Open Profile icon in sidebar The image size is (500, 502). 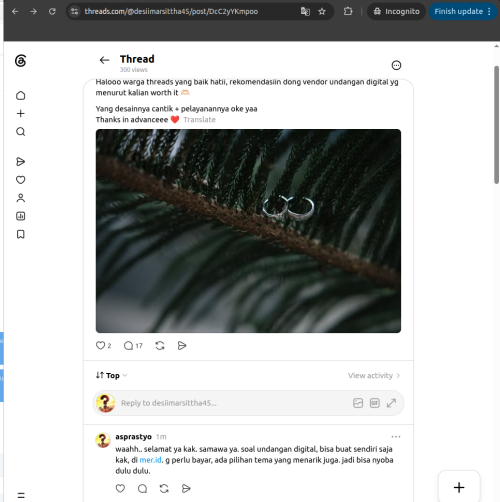pos(21,198)
